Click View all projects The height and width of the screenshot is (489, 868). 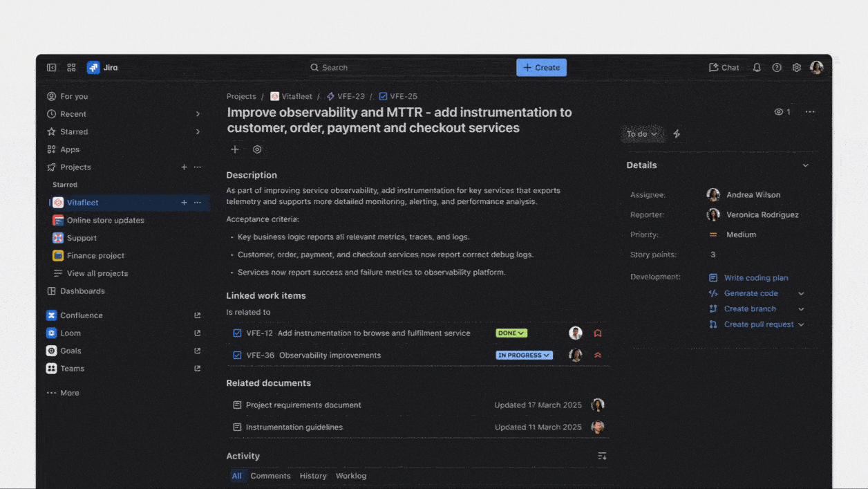(91, 273)
